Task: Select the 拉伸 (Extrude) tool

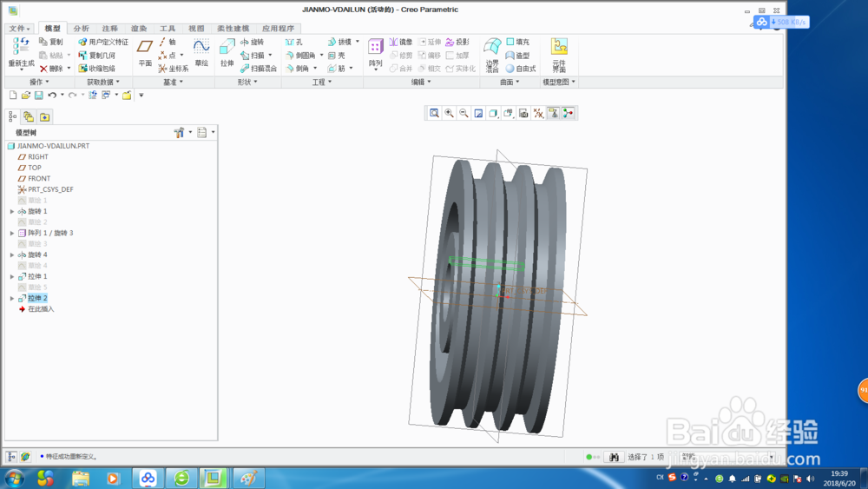Action: click(227, 54)
